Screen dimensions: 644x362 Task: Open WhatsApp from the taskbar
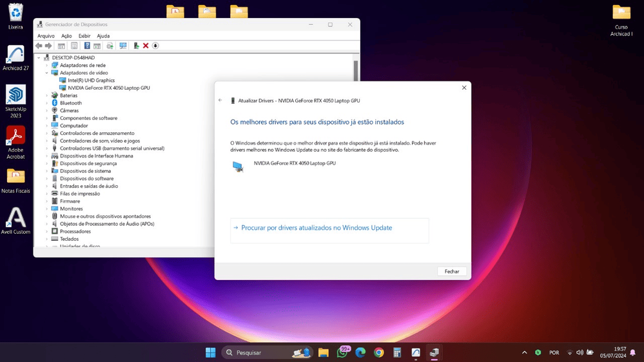coord(342,352)
